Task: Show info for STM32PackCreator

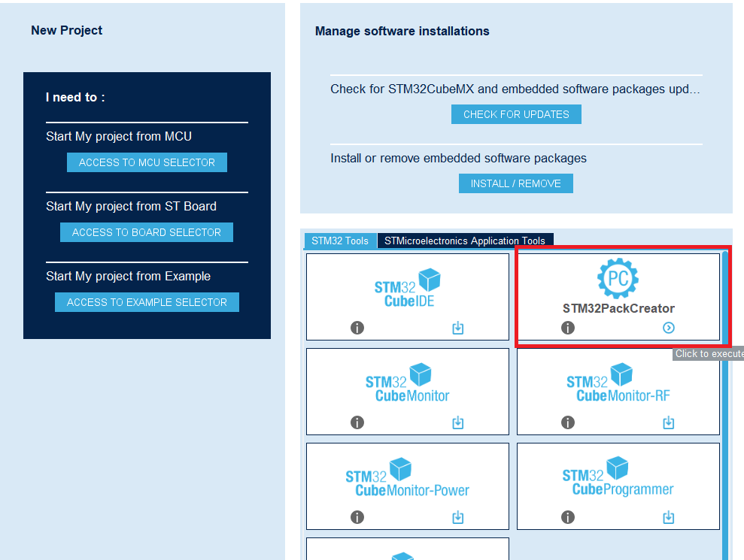Action: tap(568, 328)
